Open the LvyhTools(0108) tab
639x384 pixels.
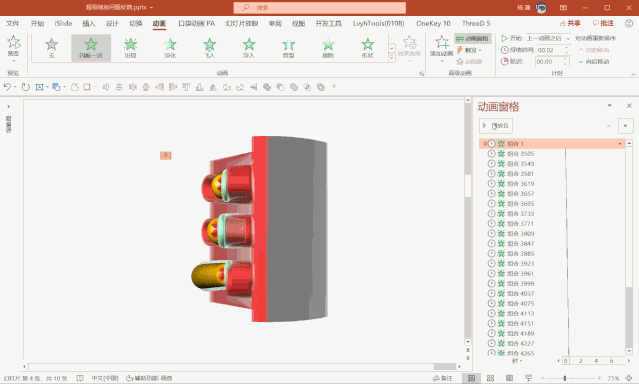coord(379,24)
